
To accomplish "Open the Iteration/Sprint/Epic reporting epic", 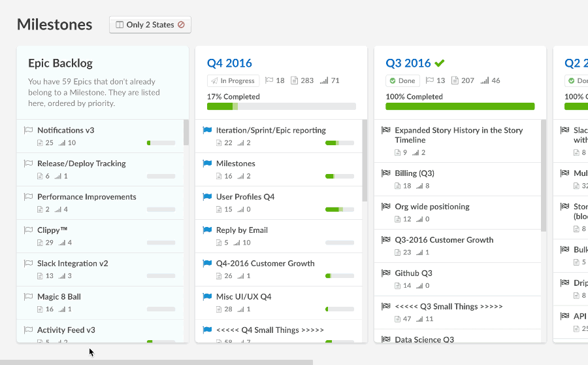I will 270,130.
